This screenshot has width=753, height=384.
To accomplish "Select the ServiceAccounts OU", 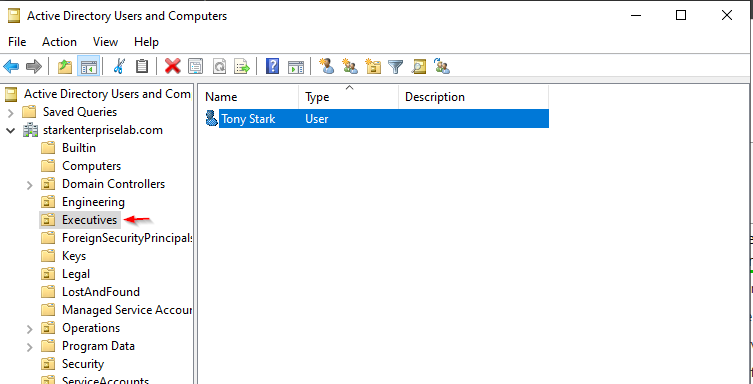I will point(105,381).
